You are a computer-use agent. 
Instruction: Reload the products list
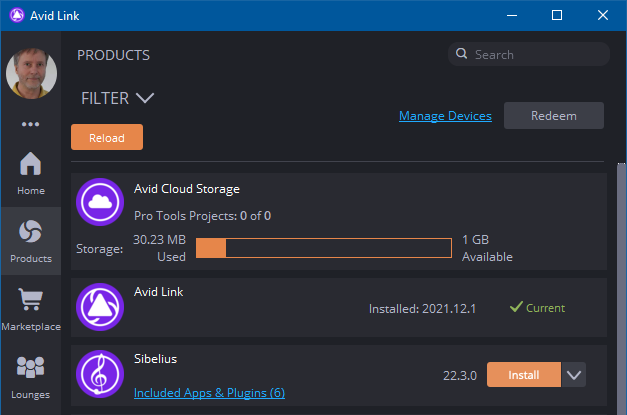pyautogui.click(x=107, y=137)
